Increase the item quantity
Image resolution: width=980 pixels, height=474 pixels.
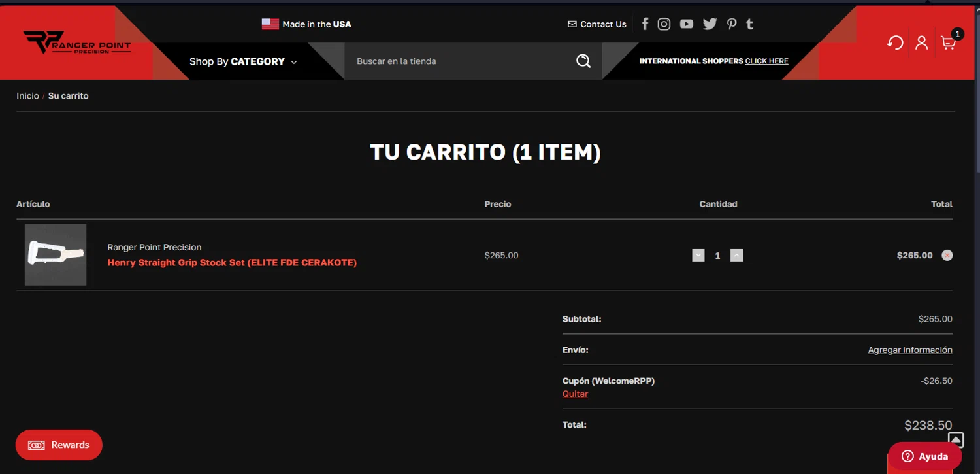[736, 255]
